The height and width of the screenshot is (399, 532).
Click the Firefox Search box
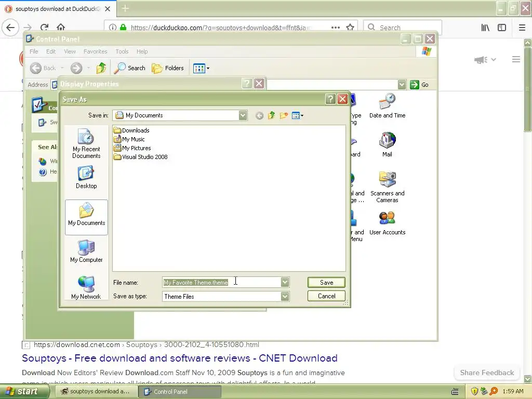[x=403, y=28]
